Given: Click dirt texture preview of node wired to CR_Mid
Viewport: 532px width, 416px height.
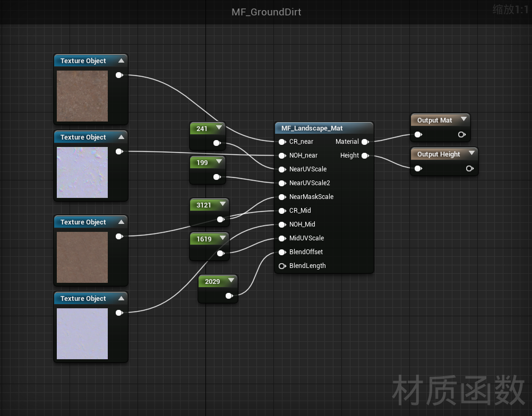Looking at the screenshot, I should click(82, 257).
